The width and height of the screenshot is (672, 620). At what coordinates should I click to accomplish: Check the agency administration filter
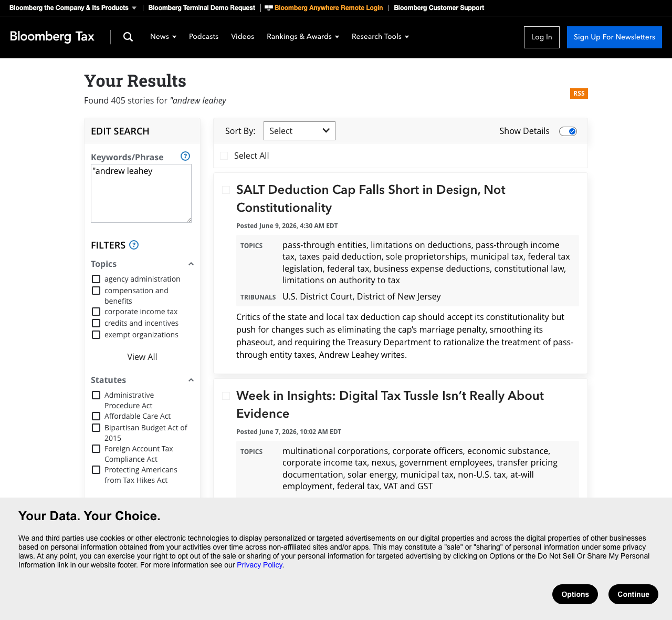coord(96,279)
